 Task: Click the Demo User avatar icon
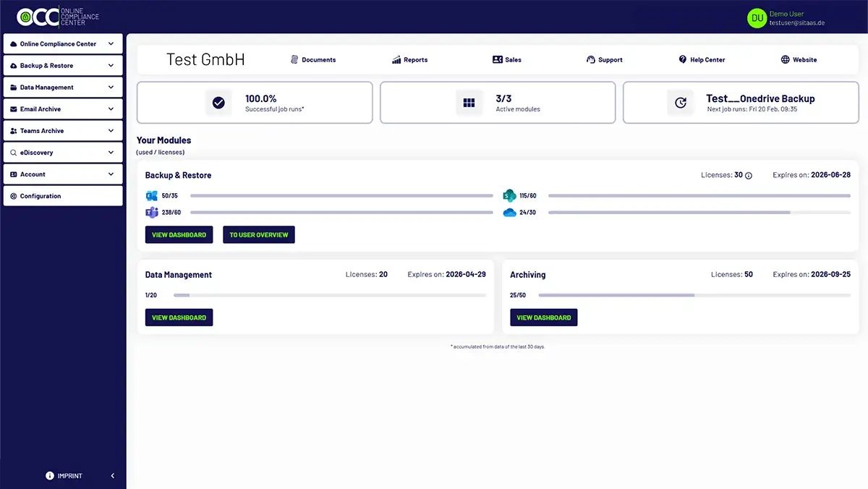click(x=757, y=18)
